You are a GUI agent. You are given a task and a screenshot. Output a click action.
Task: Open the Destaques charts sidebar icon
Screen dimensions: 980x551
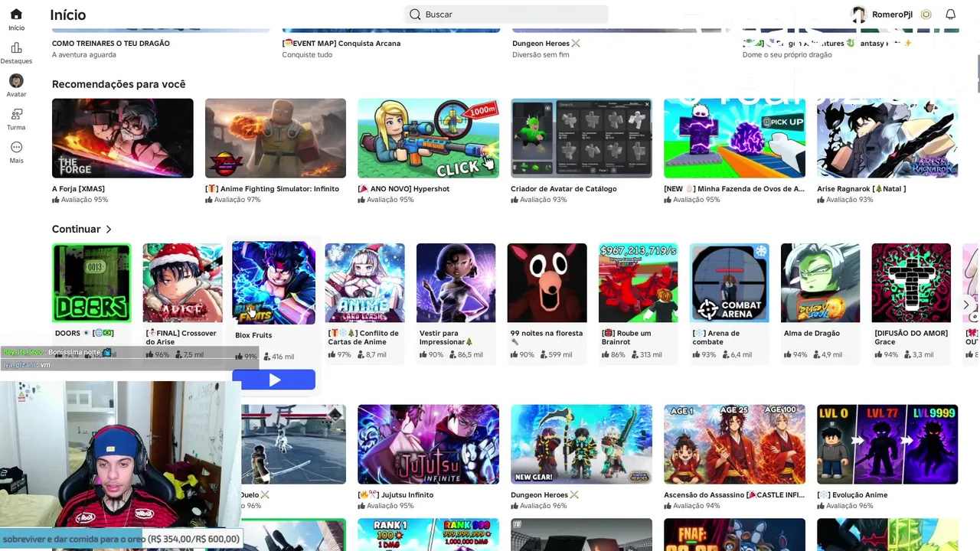click(16, 47)
